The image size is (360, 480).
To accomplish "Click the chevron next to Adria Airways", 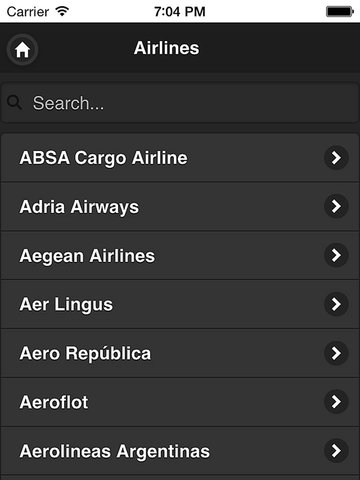I will [336, 206].
